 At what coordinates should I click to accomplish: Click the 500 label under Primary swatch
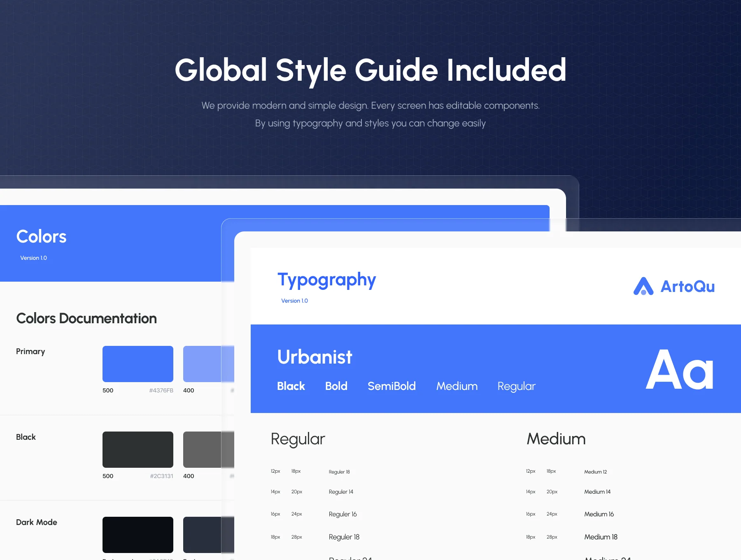coord(108,390)
